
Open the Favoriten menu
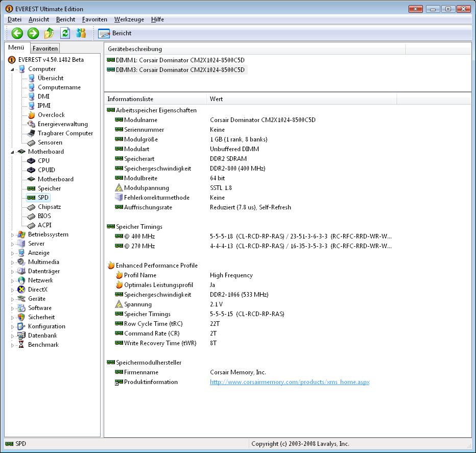coord(94,19)
